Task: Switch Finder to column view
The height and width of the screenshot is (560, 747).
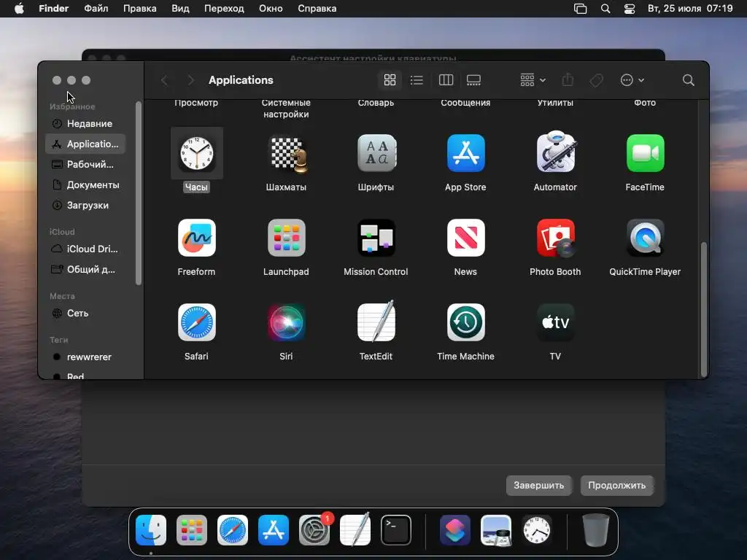Action: click(446, 80)
